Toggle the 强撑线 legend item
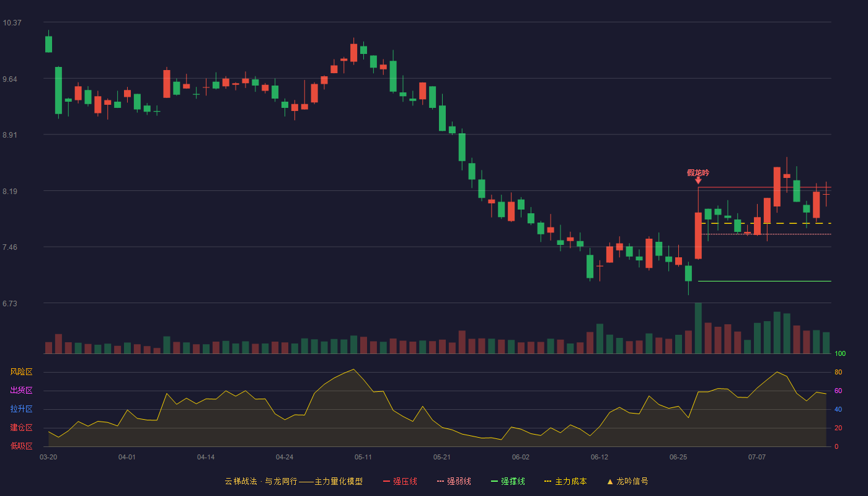The image size is (868, 496). click(x=508, y=481)
